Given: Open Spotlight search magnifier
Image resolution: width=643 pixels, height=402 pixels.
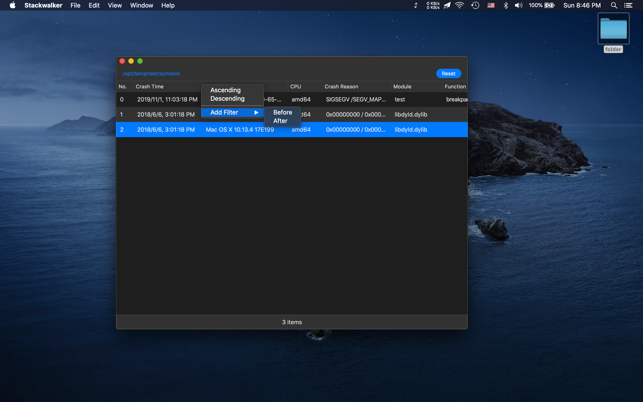Looking at the screenshot, I should click(x=614, y=5).
